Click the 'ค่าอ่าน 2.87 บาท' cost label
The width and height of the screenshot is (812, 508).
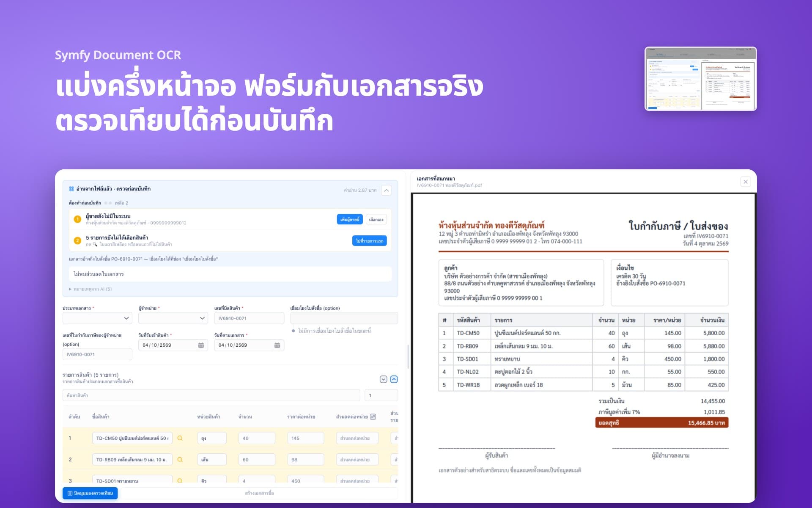click(360, 190)
